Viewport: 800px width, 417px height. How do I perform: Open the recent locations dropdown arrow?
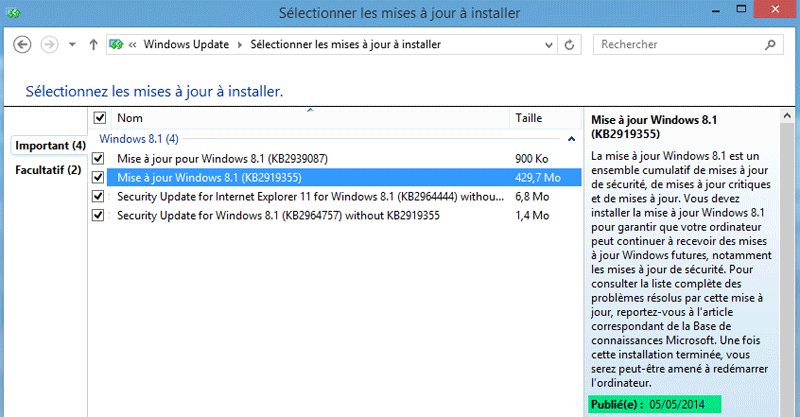click(73, 45)
